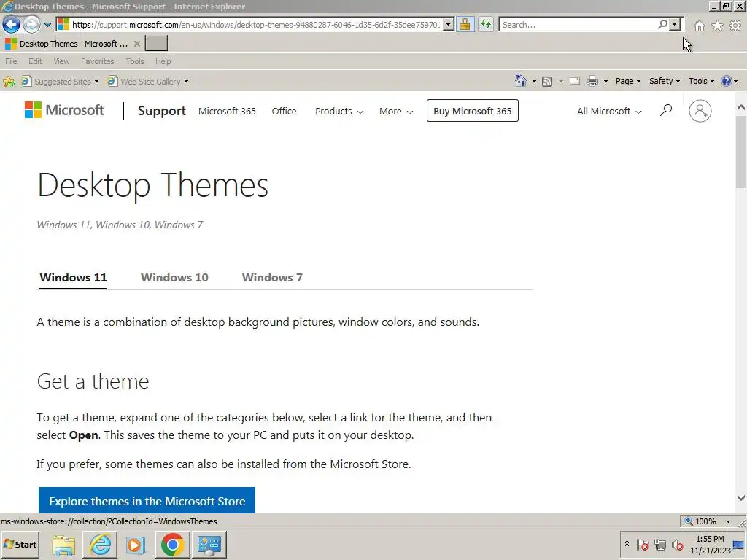Click the site search magnifier icon
This screenshot has height=560, width=747.
coord(666,111)
